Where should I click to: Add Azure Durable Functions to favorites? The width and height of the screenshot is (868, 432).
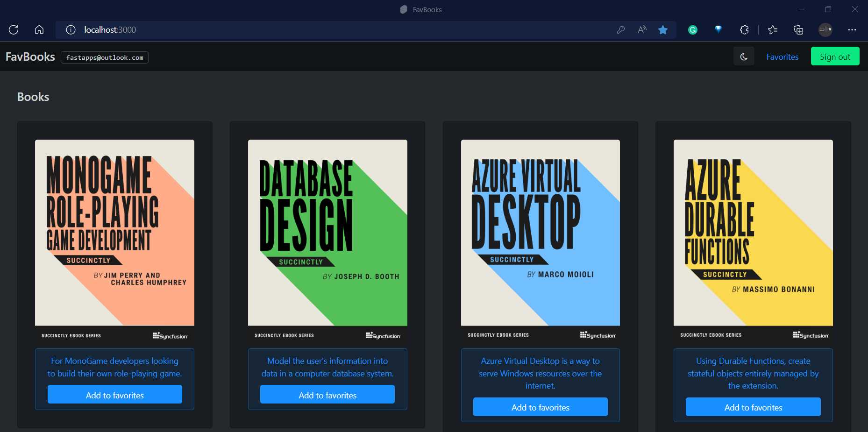753,407
